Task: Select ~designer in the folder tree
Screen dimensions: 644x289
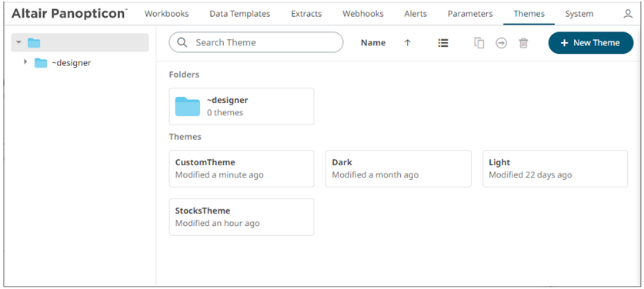Action: [71, 63]
